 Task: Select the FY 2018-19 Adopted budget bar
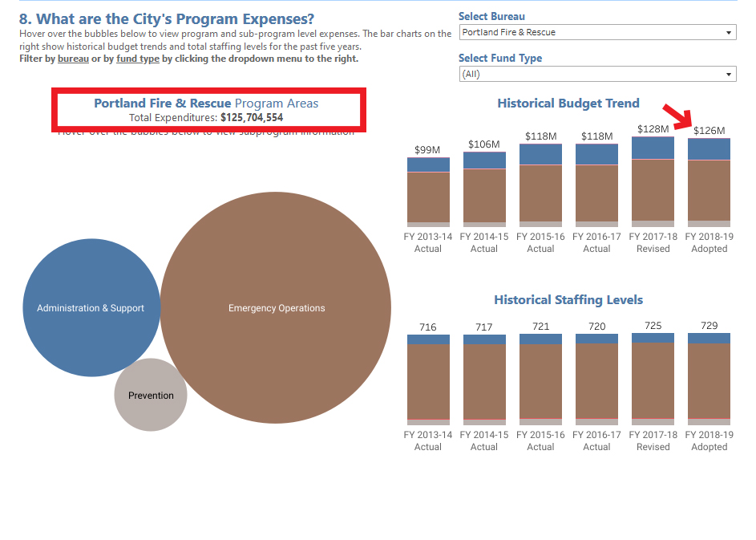[x=709, y=182]
